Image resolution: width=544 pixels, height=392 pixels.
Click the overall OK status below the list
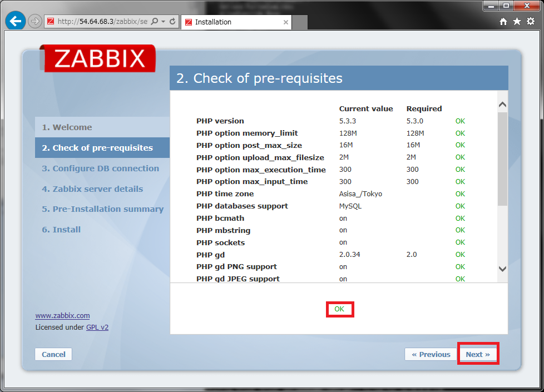coord(339,309)
